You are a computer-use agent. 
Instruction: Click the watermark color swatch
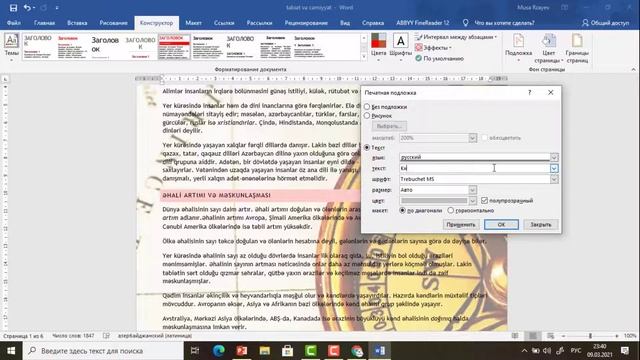(434, 200)
